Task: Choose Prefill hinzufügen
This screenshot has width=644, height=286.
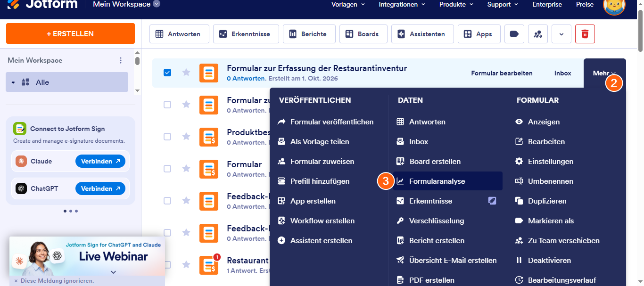Action: 314,181
